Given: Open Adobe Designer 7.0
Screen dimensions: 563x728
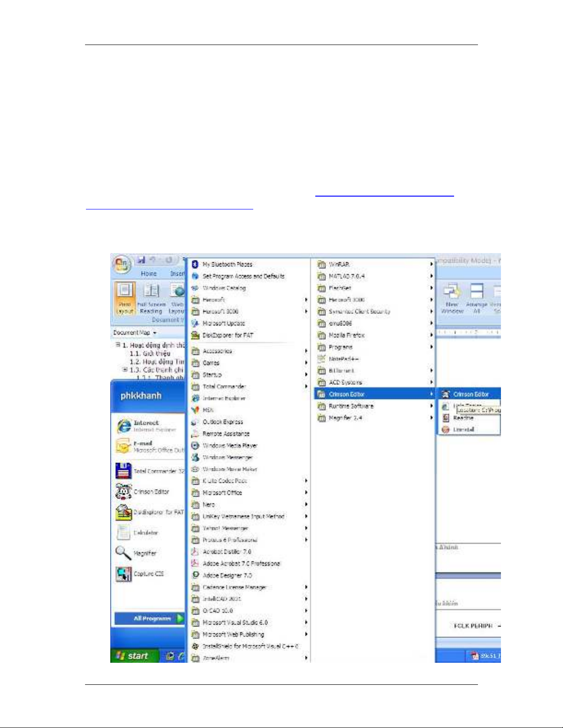Looking at the screenshot, I should pos(222,576).
